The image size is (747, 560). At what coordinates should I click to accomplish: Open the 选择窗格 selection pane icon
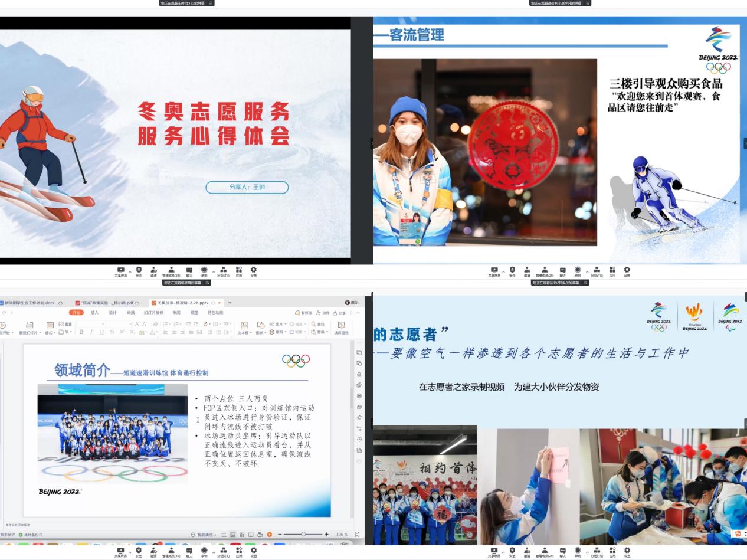pyautogui.click(x=341, y=328)
